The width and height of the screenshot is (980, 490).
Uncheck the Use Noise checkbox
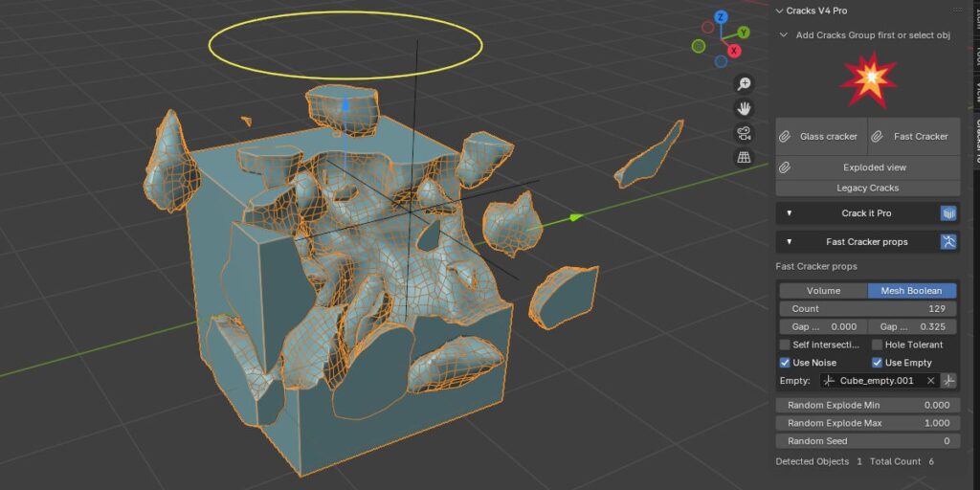(785, 363)
